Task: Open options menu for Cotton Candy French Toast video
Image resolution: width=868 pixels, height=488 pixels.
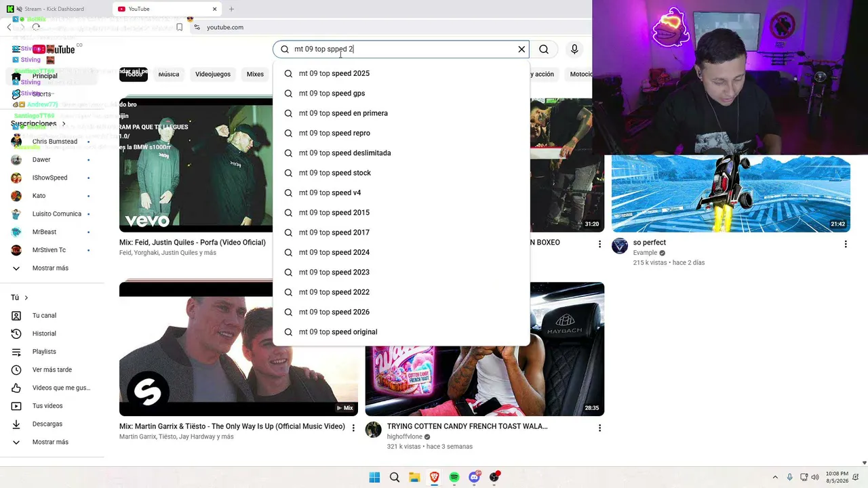Action: (x=599, y=428)
